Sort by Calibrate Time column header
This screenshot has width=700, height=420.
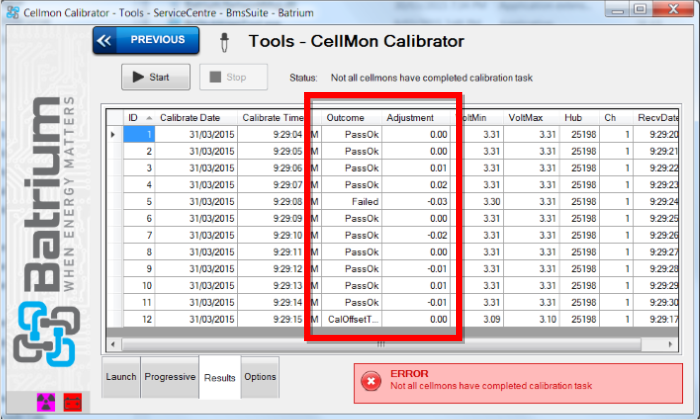point(272,118)
